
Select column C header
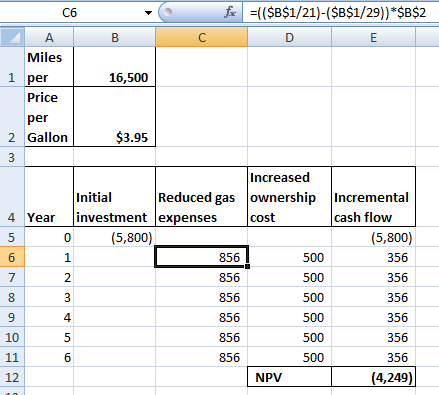click(x=201, y=37)
